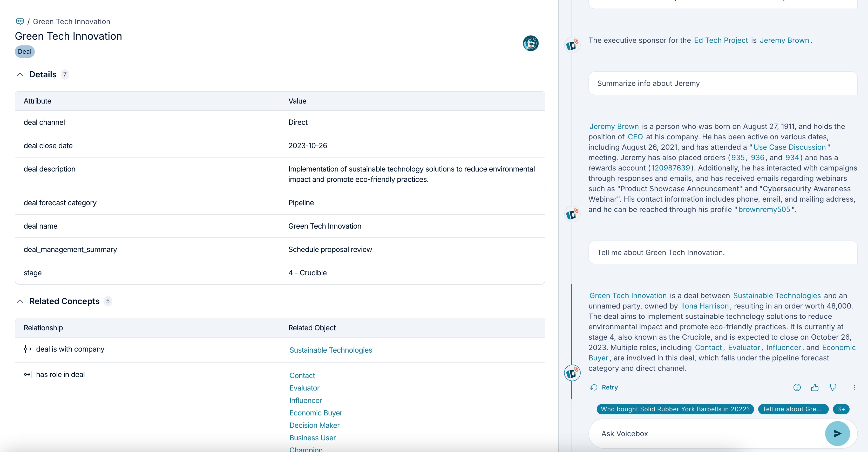Click the Deal tag badge
This screenshot has width=868, height=452.
pyautogui.click(x=25, y=52)
